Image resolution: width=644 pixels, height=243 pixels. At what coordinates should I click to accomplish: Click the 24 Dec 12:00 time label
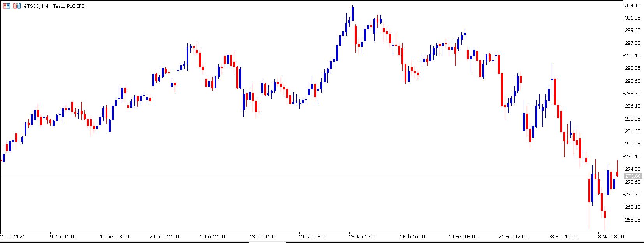pyautogui.click(x=164, y=236)
